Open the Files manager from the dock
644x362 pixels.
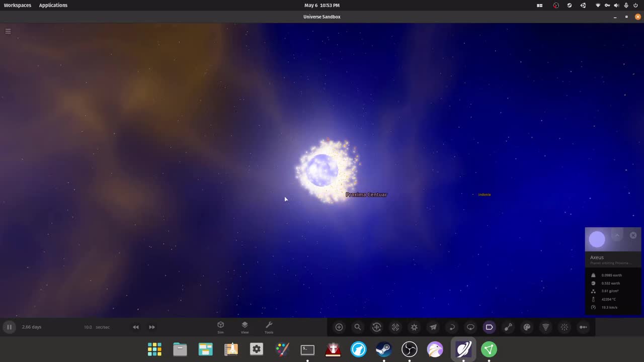180,349
